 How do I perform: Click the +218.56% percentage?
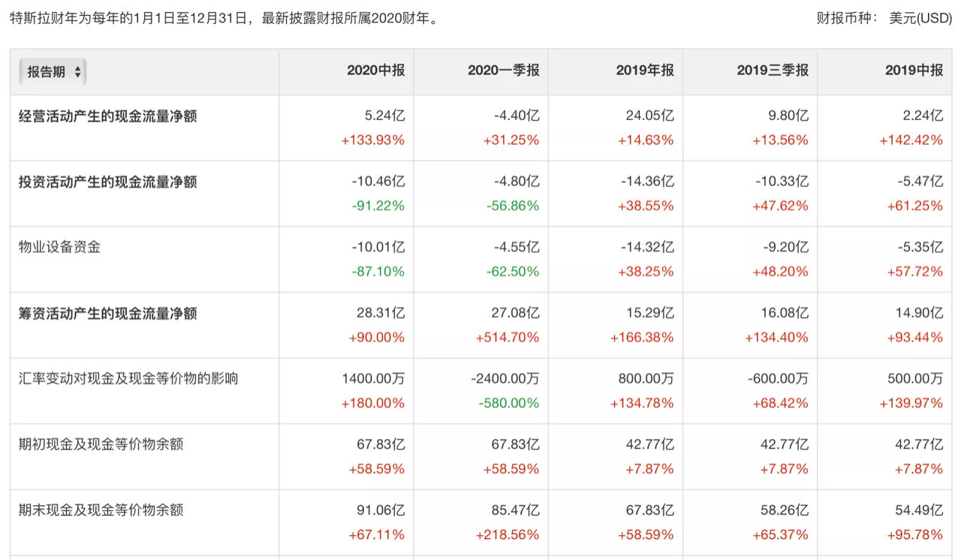(x=508, y=535)
